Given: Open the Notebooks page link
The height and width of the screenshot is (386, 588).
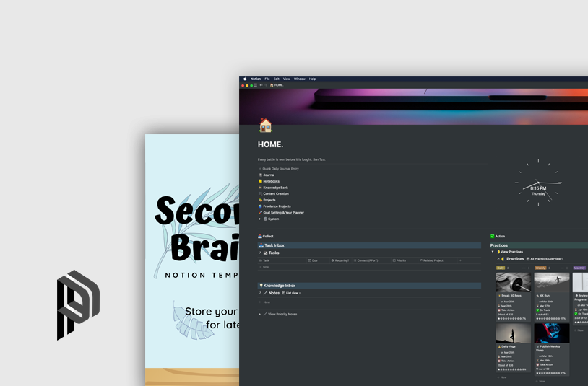Looking at the screenshot, I should [271, 181].
